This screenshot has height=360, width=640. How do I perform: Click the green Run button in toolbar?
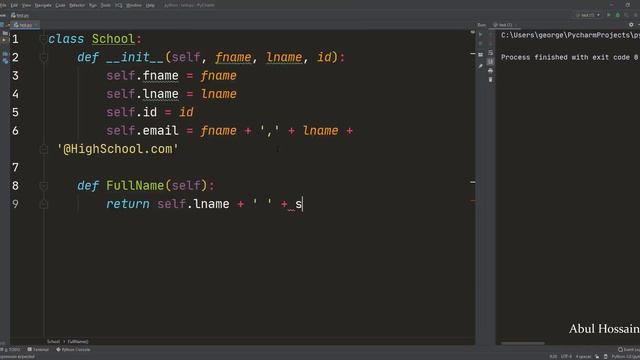tap(609, 15)
